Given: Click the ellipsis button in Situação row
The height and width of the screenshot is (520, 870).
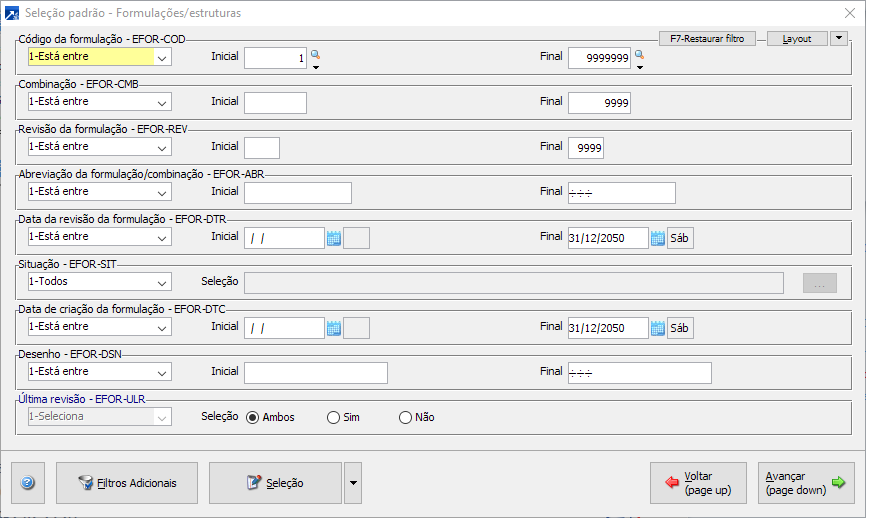Looking at the screenshot, I should pyautogui.click(x=820, y=284).
